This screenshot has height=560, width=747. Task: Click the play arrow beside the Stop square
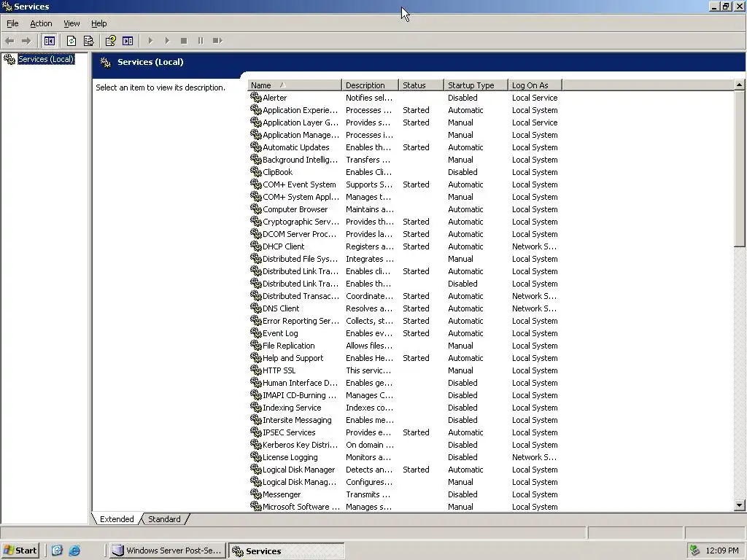click(167, 41)
